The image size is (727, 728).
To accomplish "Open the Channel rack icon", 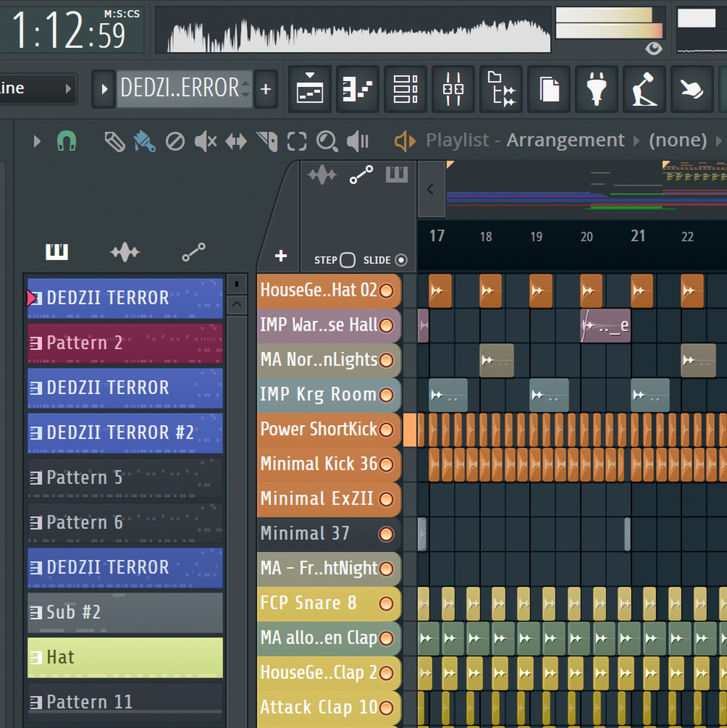I will pyautogui.click(x=405, y=89).
